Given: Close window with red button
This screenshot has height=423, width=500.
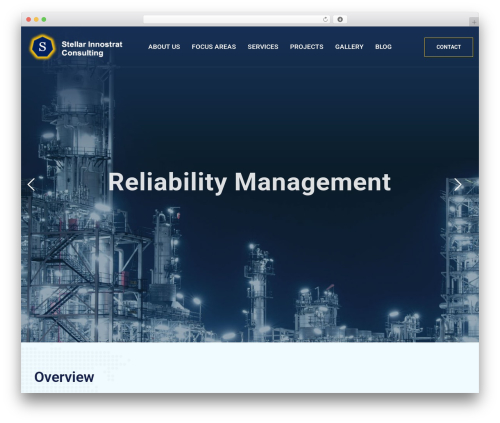Looking at the screenshot, I should (x=29, y=19).
